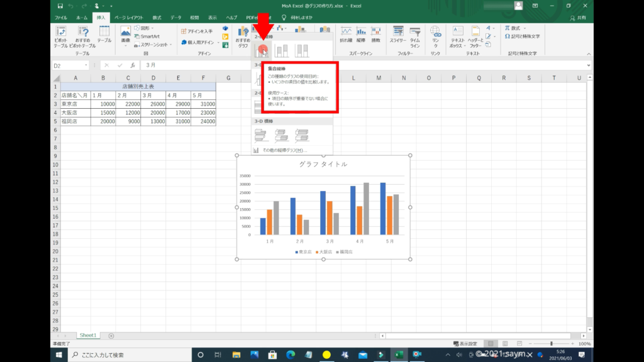
Task: Select the clustered column chart (集合縦棒) icon
Action: coord(263,50)
